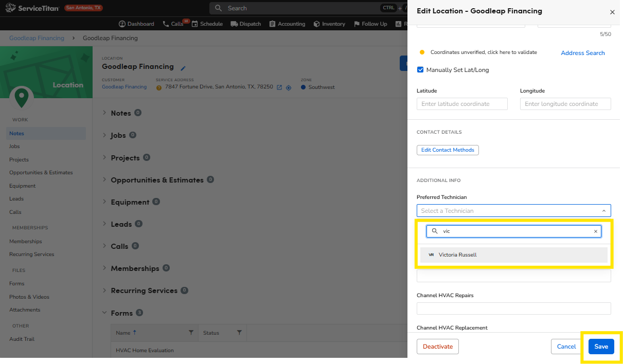Save the location changes
623x364 pixels.
click(601, 347)
